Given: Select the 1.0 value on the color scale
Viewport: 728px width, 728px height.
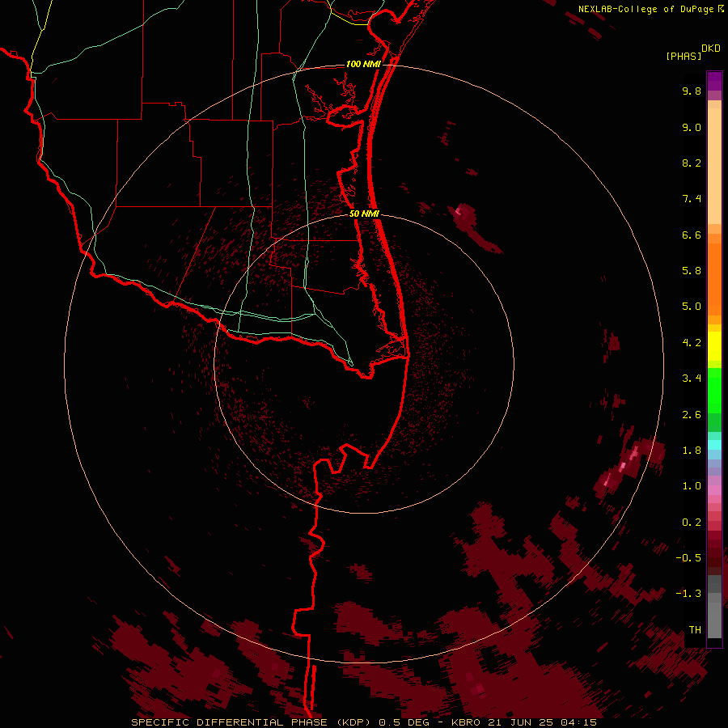Looking at the screenshot, I should (692, 486).
